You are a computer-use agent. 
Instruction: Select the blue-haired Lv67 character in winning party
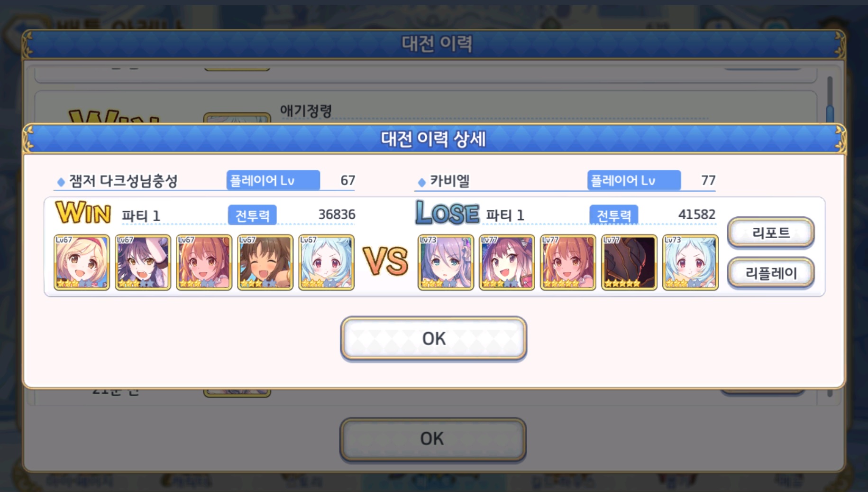[x=326, y=262]
